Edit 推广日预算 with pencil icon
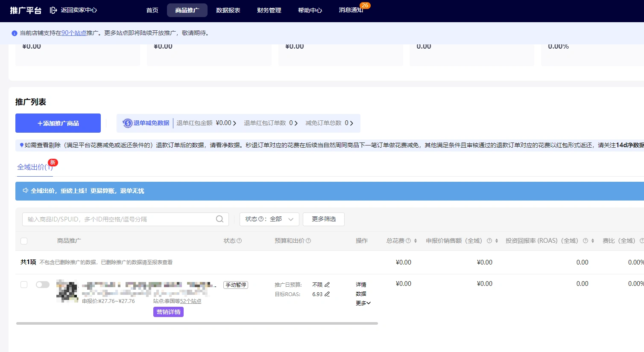This screenshot has width=644, height=352. point(327,285)
